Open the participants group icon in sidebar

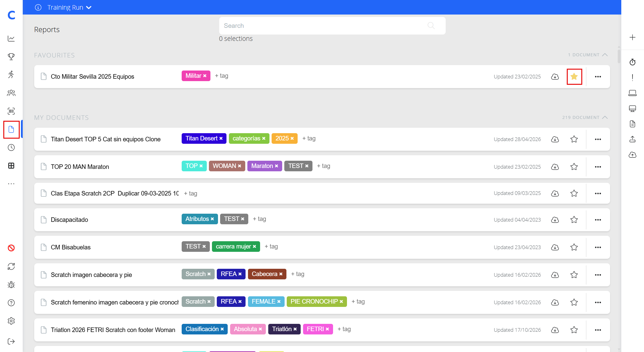pyautogui.click(x=11, y=93)
